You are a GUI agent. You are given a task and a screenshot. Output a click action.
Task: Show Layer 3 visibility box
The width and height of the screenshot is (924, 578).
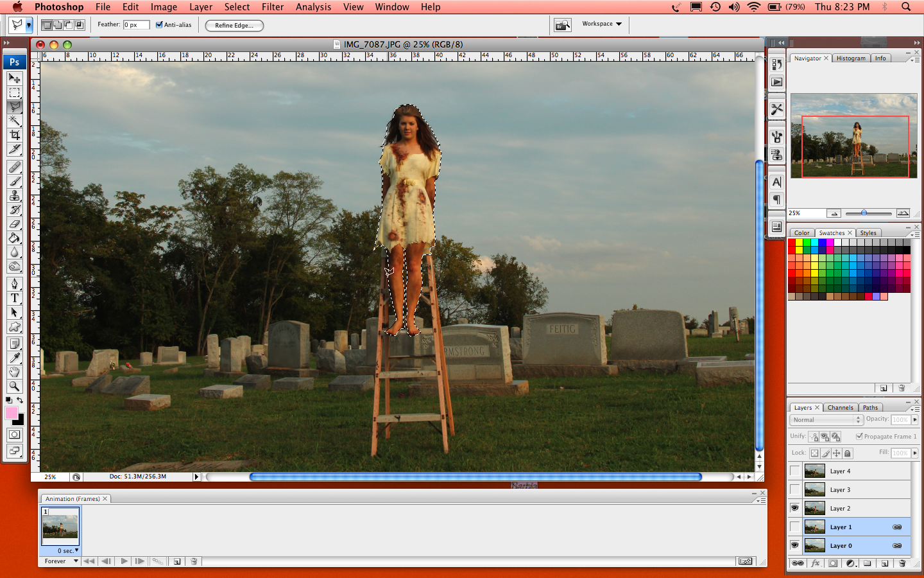coord(795,489)
